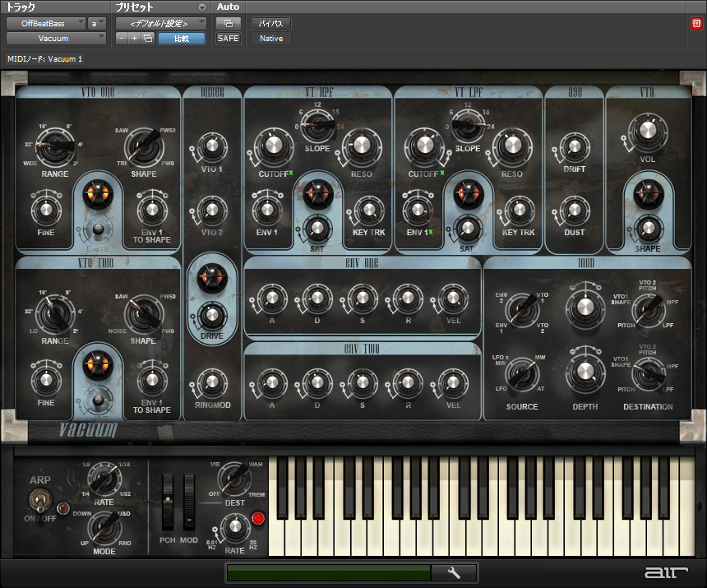Click the VTA VOL knob
The height and width of the screenshot is (588, 707).
[x=648, y=132]
